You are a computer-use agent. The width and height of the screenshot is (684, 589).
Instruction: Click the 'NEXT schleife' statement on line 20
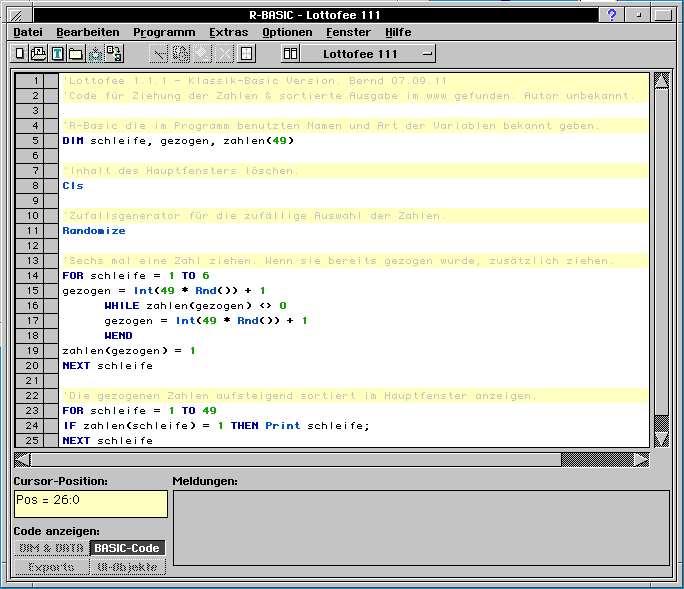108,366
